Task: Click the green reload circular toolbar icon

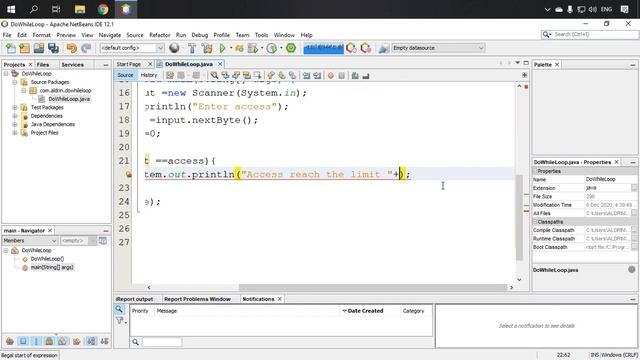Action: 291,48
